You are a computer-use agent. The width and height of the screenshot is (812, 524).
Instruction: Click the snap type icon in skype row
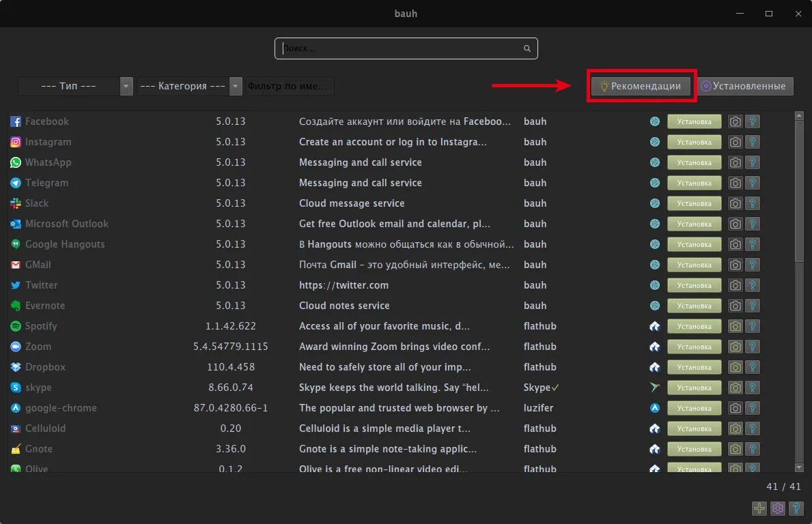tap(654, 388)
